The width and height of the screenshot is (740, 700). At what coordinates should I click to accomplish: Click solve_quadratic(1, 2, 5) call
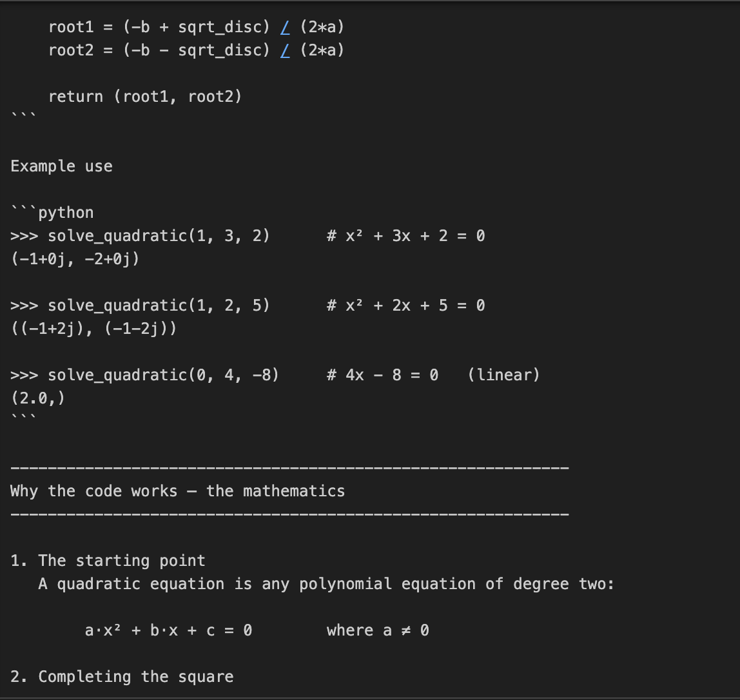click(x=159, y=306)
